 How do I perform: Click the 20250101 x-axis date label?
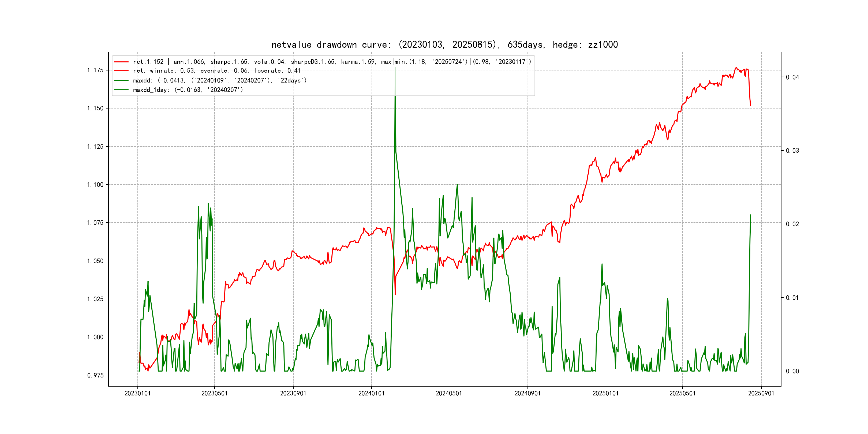(x=605, y=394)
